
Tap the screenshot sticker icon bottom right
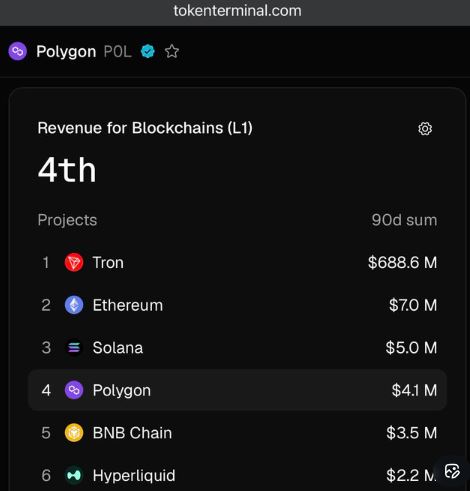coord(452,471)
